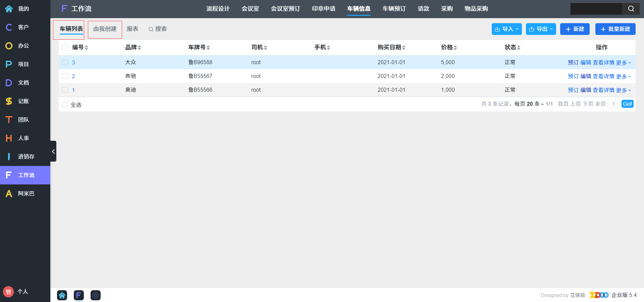This screenshot has height=302, width=644.
Task: Click the page number input field
Action: pyautogui.click(x=613, y=104)
